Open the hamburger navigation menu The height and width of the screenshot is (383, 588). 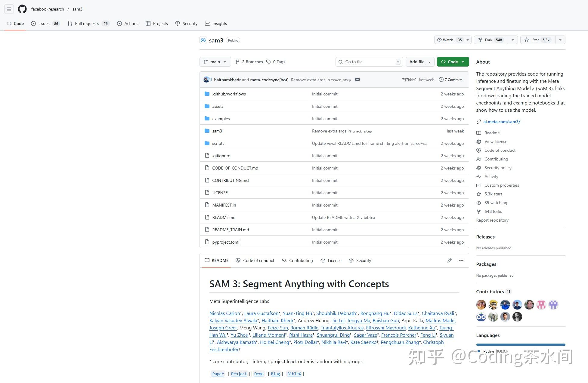pos(9,9)
